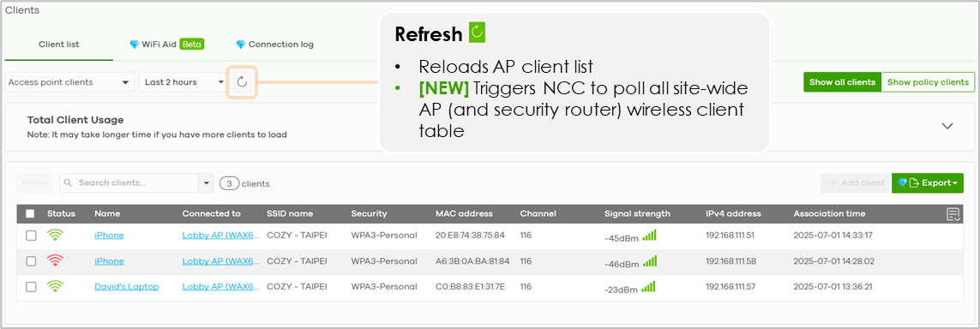The height and width of the screenshot is (329, 980).
Task: Switch to the WiFi Aid Beta tab
Action: [x=167, y=45]
